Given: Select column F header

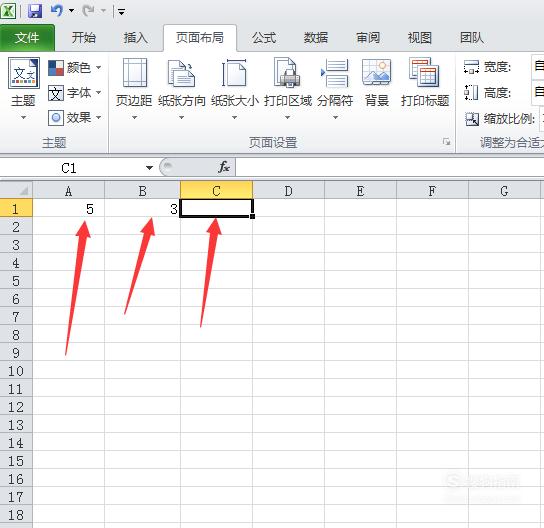Looking at the screenshot, I should (x=432, y=190).
